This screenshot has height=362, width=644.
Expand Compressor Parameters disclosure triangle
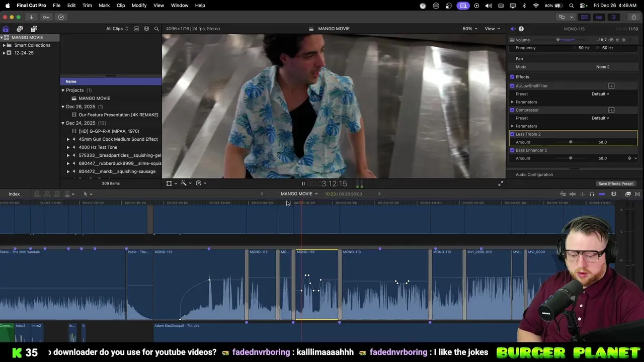coord(512,126)
